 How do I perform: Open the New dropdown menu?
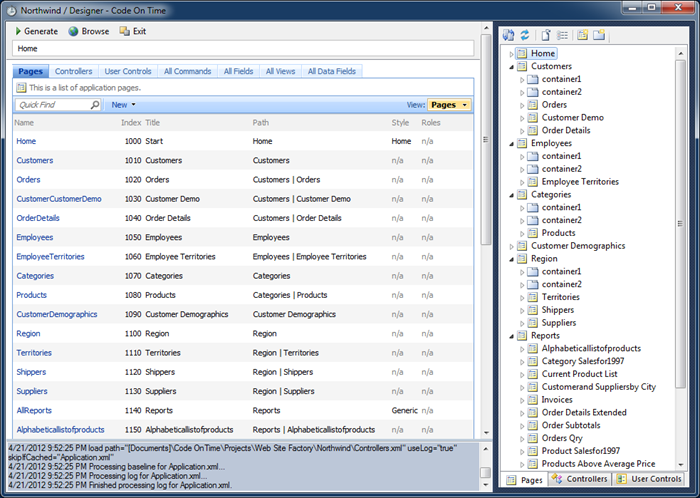(x=123, y=105)
